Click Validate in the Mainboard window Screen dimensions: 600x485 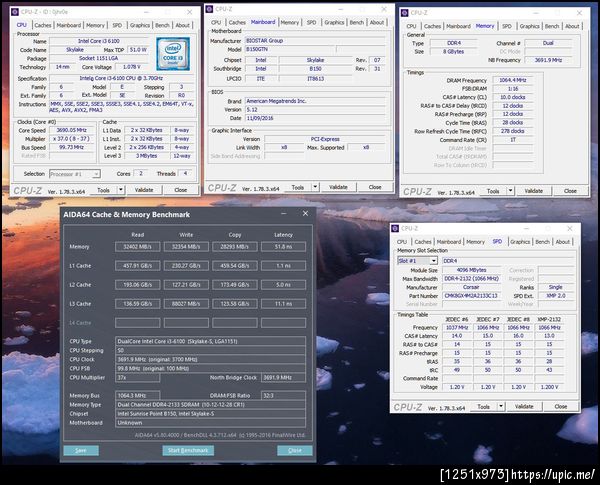coord(338,187)
